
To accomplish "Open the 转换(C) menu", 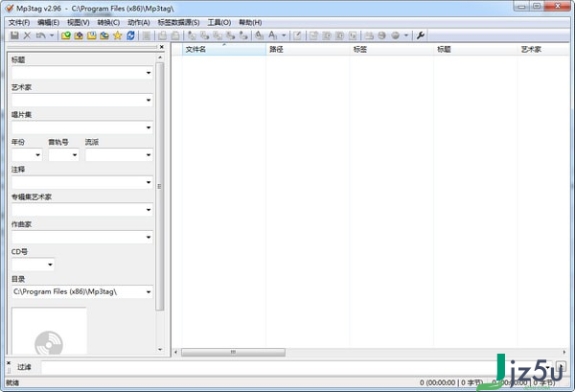I will tap(108, 22).
